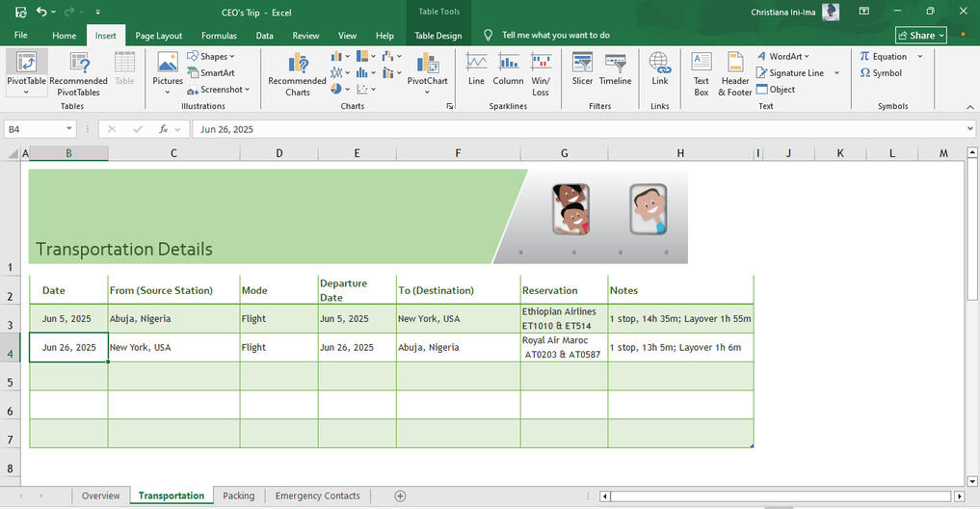Image resolution: width=980 pixels, height=509 pixels.
Task: Open the Share dropdown
Action: (920, 36)
